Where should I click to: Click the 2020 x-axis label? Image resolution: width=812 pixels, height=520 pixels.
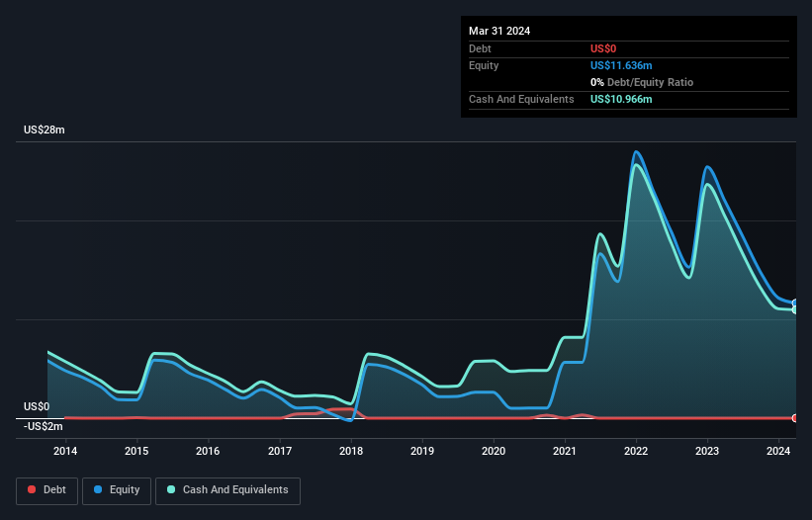(494, 451)
